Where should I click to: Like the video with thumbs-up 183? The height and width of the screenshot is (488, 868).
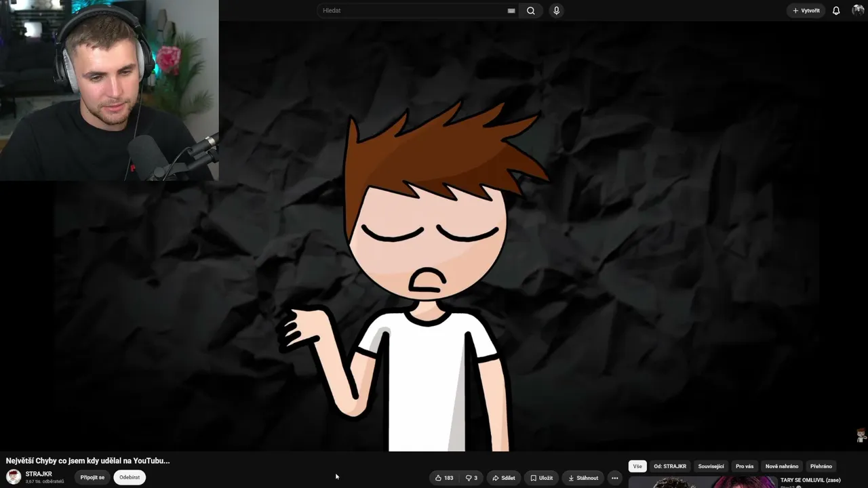444,478
